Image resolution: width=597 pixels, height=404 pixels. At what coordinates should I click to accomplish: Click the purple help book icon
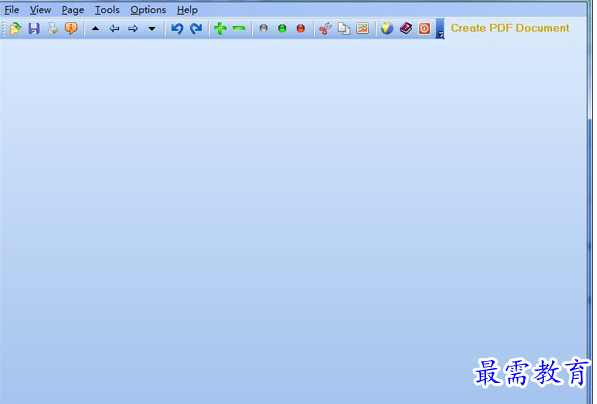[406, 29]
